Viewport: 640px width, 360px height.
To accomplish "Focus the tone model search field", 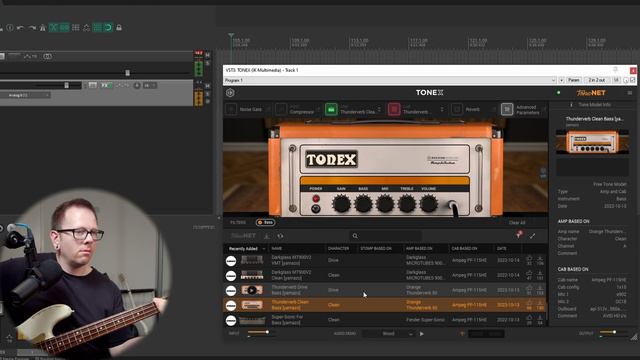I will point(387,236).
